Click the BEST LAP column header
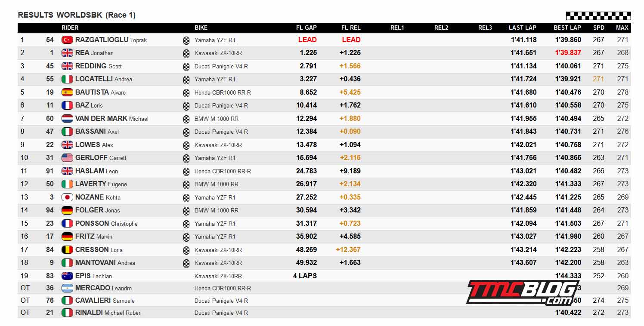The height and width of the screenshot is (326, 644). pos(567,28)
